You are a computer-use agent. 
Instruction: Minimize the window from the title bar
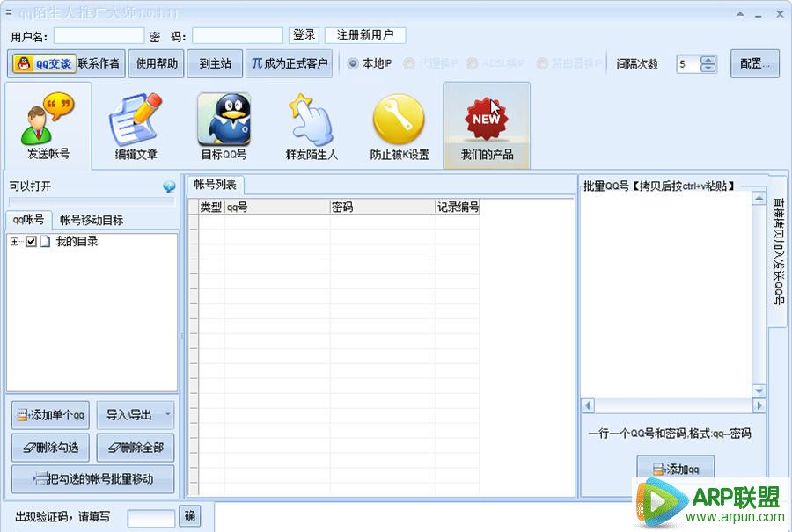[759, 15]
